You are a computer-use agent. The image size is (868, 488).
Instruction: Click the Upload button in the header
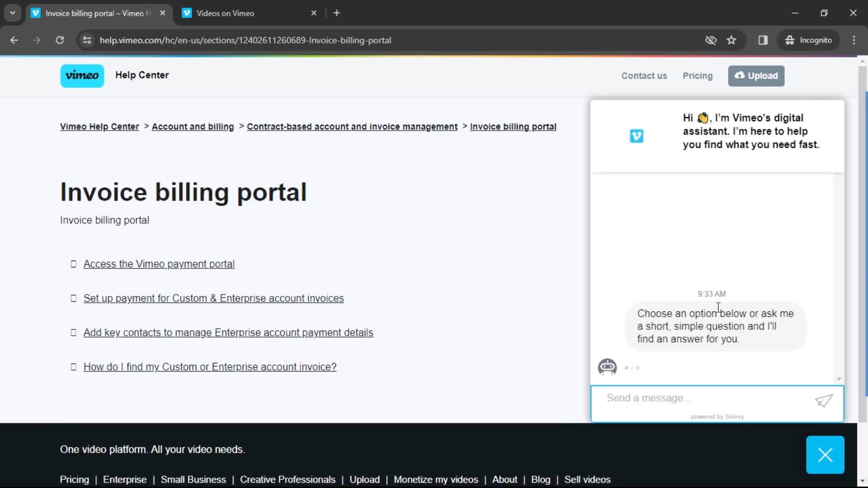pyautogui.click(x=756, y=76)
